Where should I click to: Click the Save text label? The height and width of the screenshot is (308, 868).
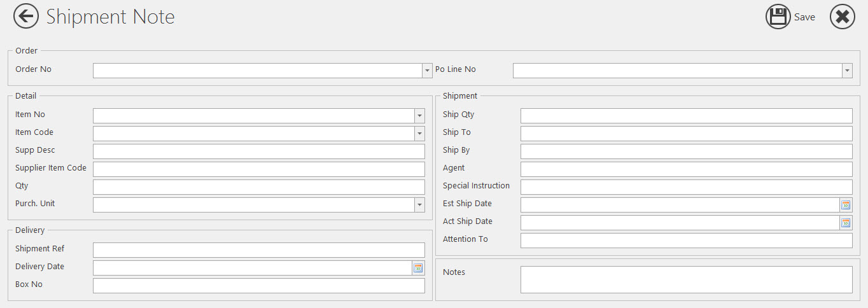pyautogui.click(x=804, y=17)
